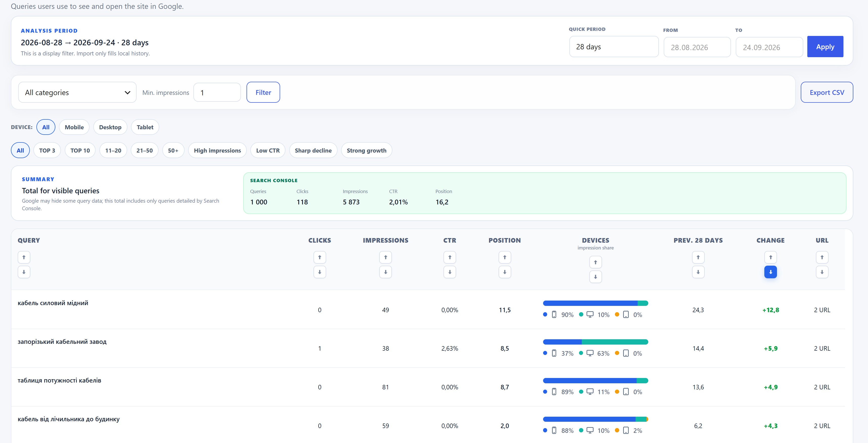Image resolution: width=868 pixels, height=443 pixels.
Task: Show Low CTR queries
Action: 268,150
